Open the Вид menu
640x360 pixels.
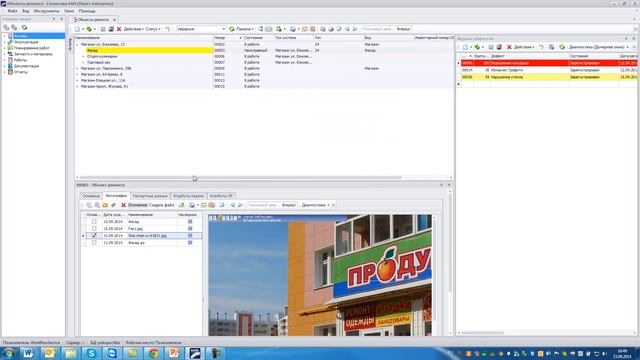26,11
